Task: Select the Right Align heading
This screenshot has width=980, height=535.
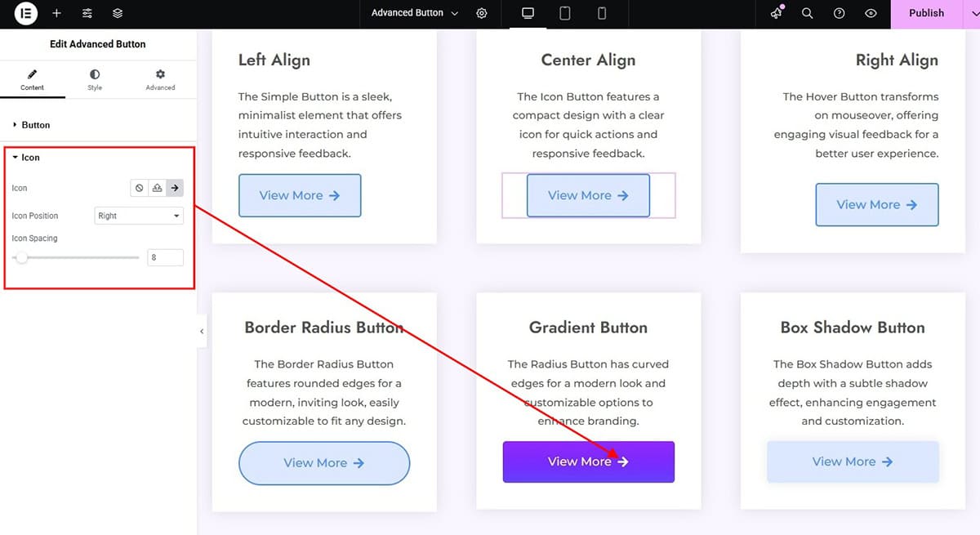Action: click(897, 60)
